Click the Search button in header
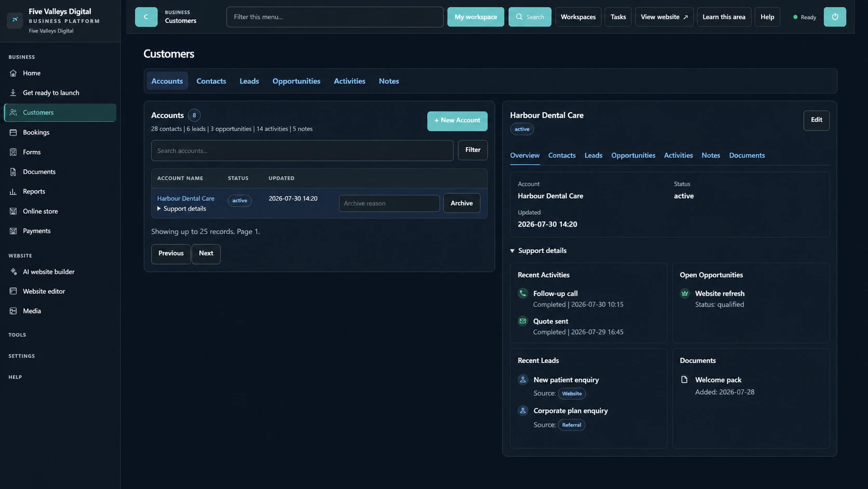This screenshot has width=868, height=489. pyautogui.click(x=530, y=17)
